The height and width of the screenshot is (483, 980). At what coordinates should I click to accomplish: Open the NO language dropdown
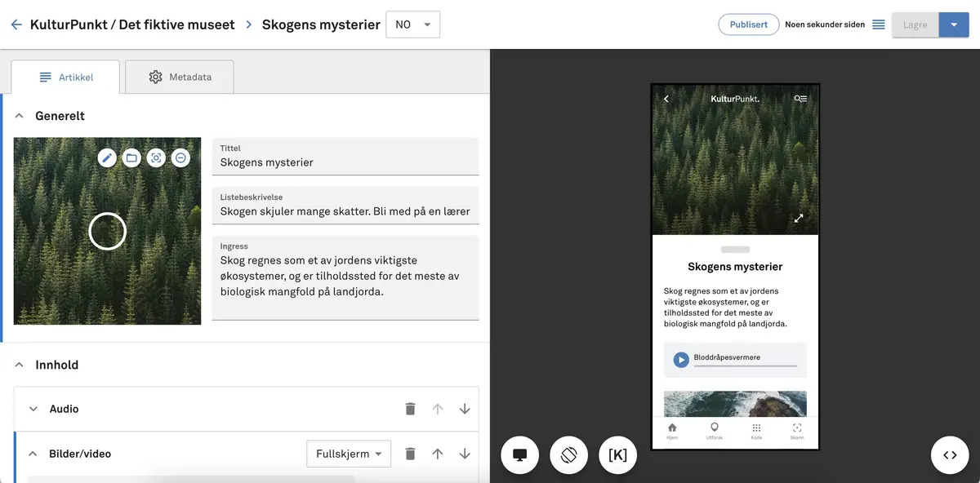tap(412, 24)
